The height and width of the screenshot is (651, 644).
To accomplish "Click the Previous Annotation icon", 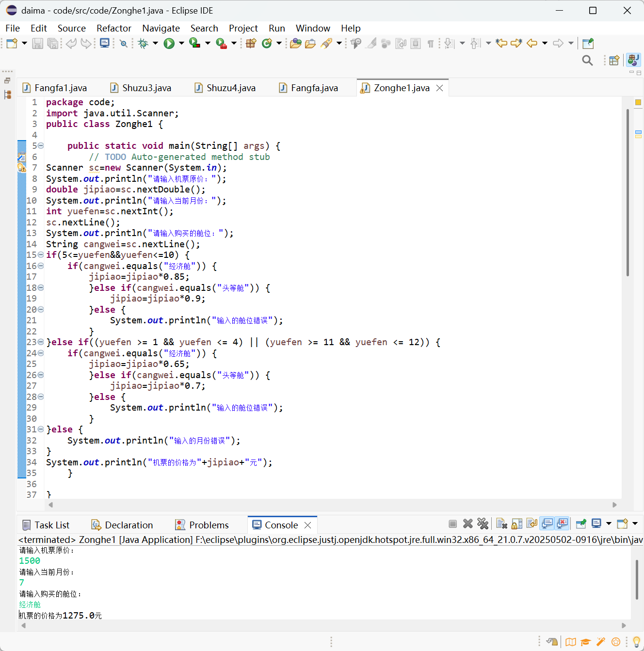I will click(x=476, y=44).
